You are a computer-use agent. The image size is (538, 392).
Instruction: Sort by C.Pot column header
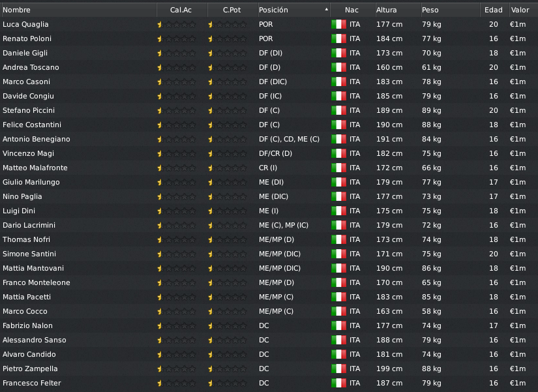point(233,10)
